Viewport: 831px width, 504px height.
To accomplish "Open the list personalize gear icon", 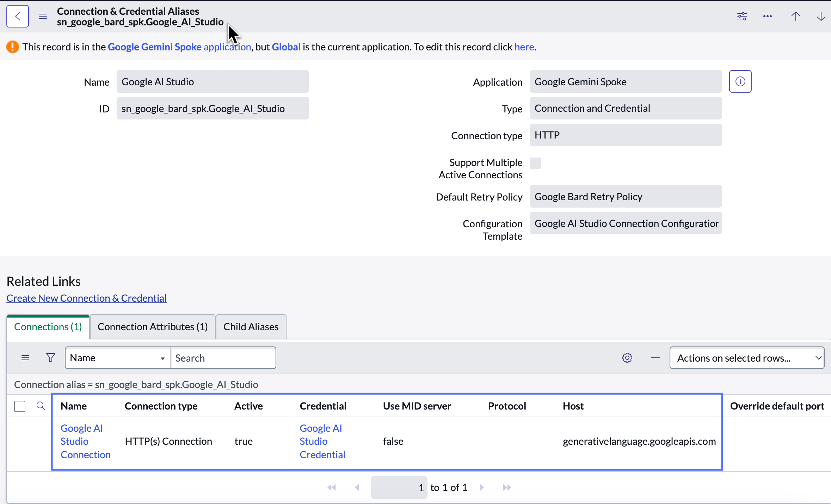I will (x=627, y=358).
